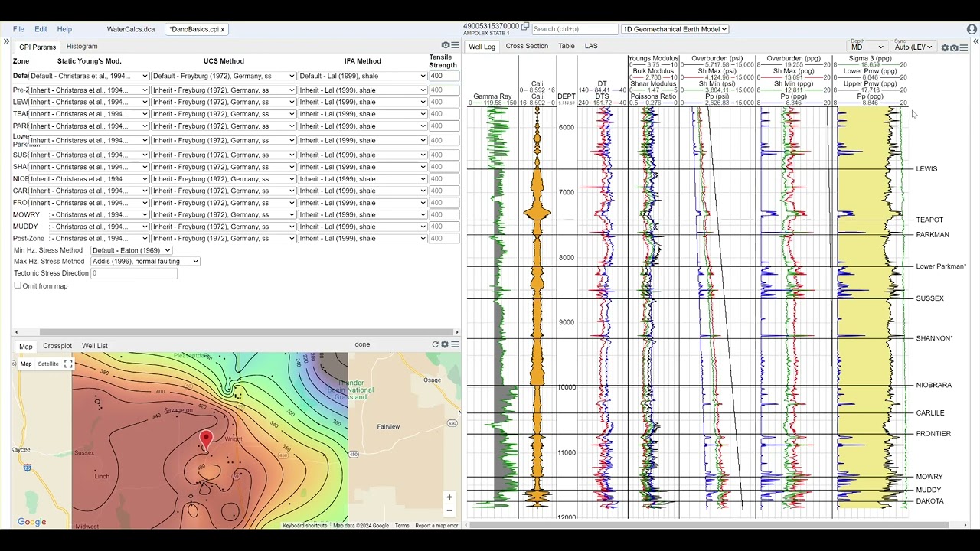Click Report a map error link
The image size is (980, 551).
tap(436, 526)
